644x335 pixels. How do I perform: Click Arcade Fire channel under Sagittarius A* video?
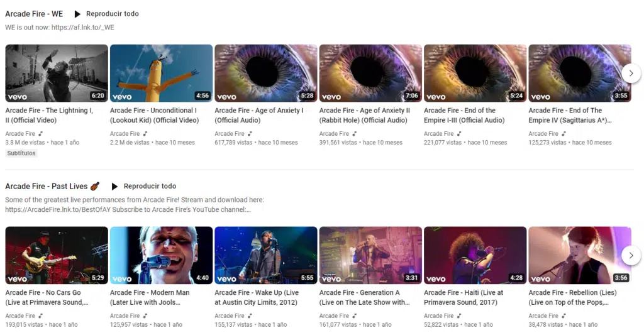[544, 134]
